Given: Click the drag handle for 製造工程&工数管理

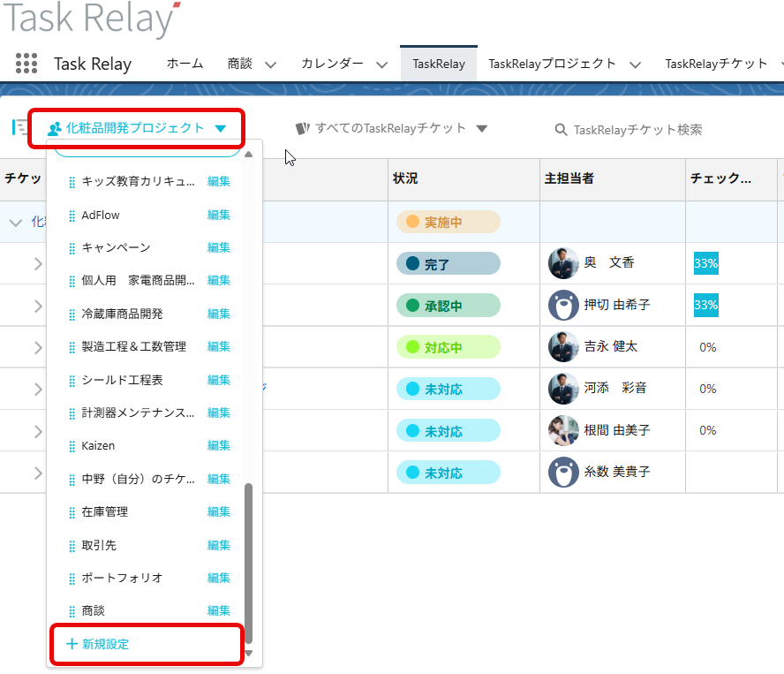Looking at the screenshot, I should pyautogui.click(x=72, y=347).
